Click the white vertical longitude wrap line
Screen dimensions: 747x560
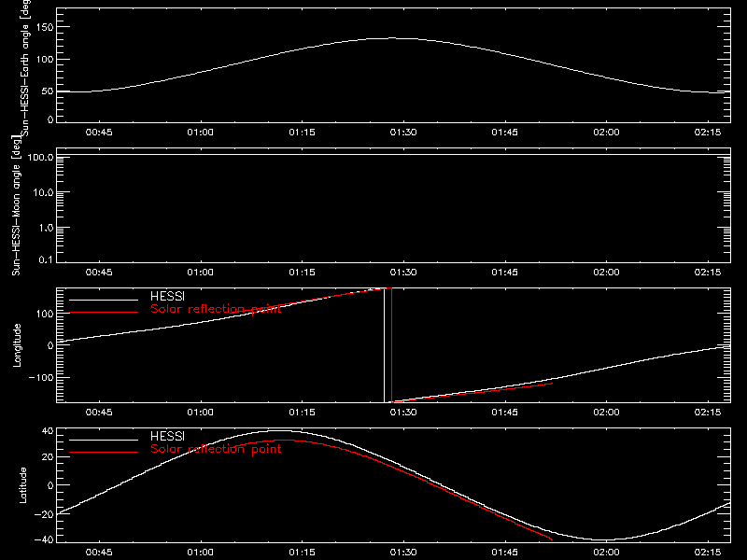tap(384, 345)
